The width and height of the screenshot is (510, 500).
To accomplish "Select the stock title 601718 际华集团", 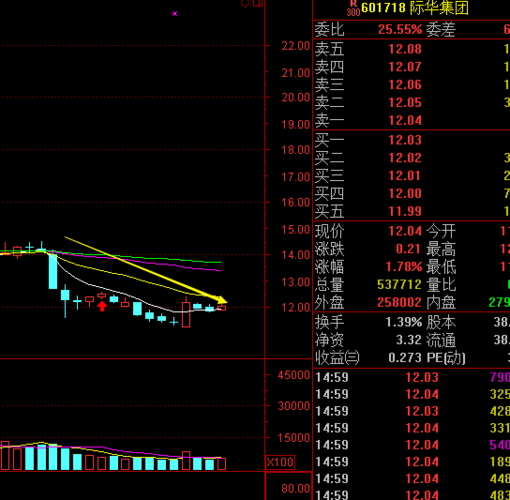I will pos(415,8).
